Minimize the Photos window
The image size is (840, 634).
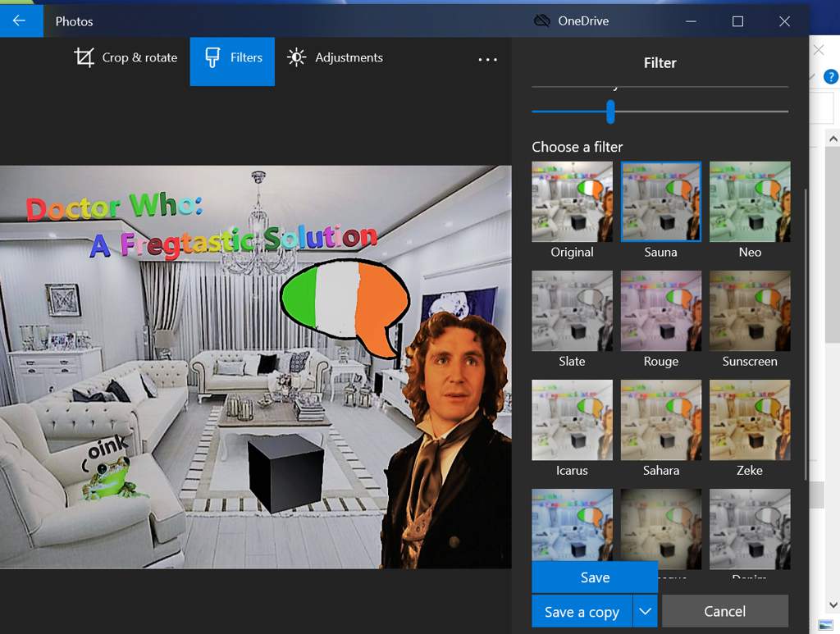pos(691,21)
